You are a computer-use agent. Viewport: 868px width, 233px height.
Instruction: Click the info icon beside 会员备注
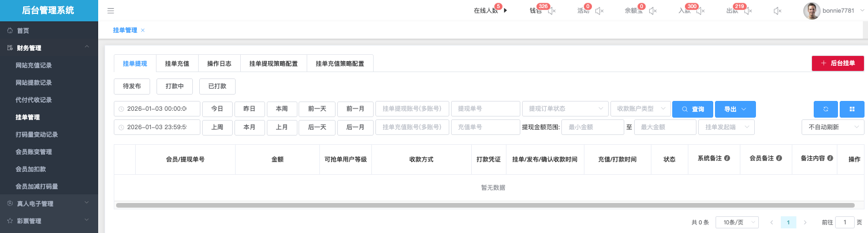point(779,158)
